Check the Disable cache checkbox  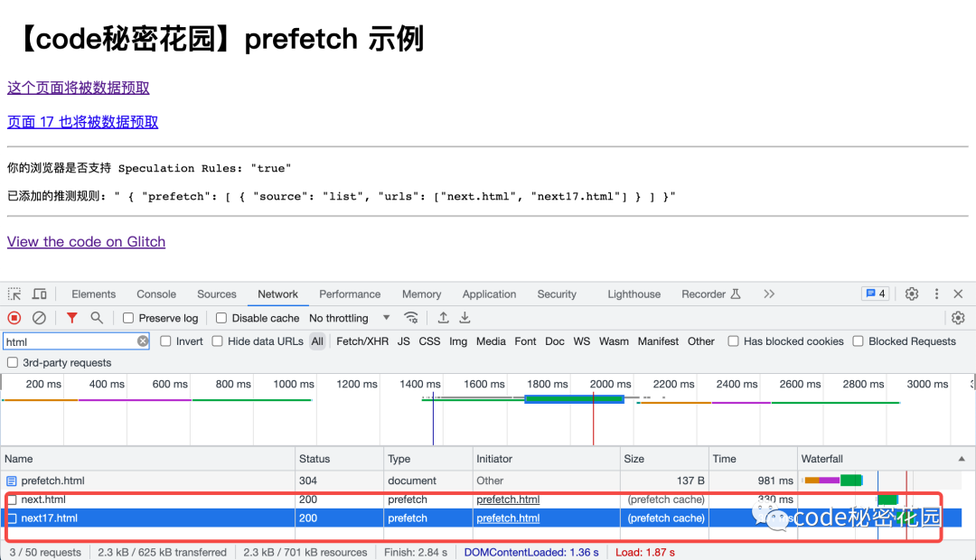coord(221,317)
